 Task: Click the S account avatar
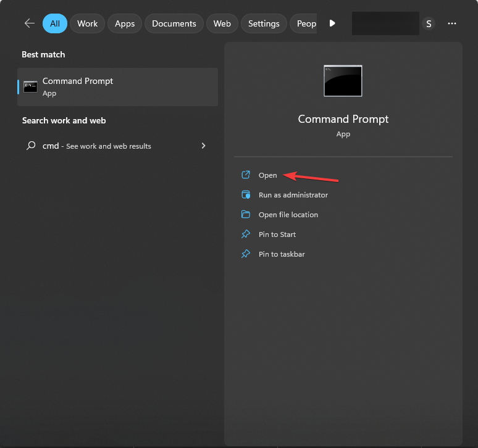pos(429,23)
